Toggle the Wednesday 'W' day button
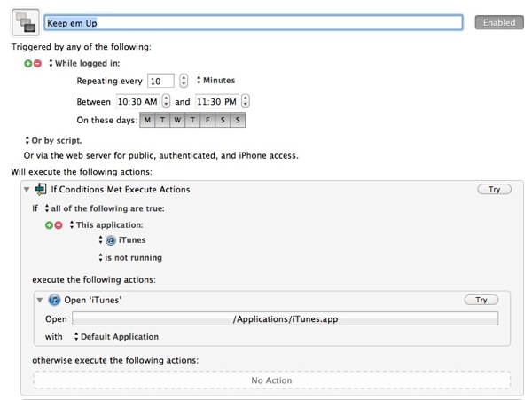532x400 pixels. pyautogui.click(x=177, y=120)
